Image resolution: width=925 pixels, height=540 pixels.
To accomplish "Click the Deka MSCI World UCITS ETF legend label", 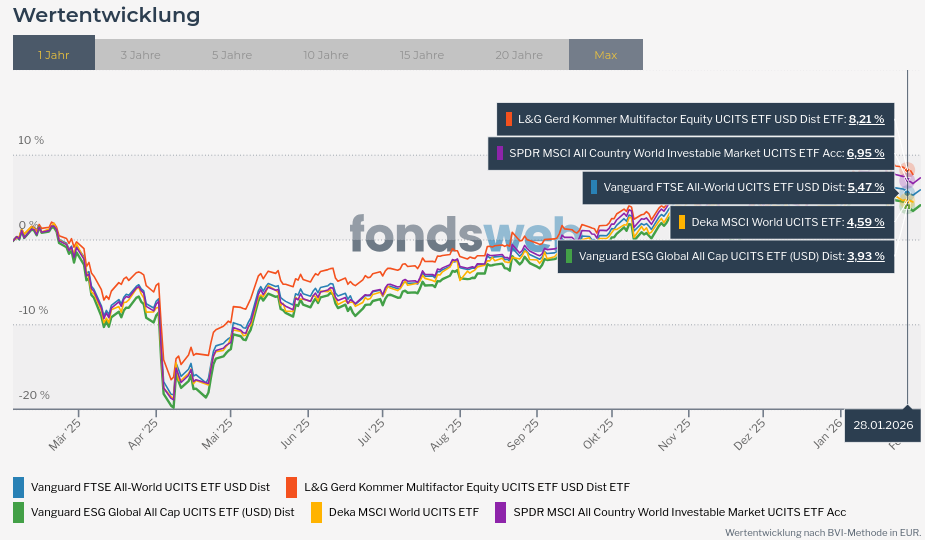I will click(404, 512).
